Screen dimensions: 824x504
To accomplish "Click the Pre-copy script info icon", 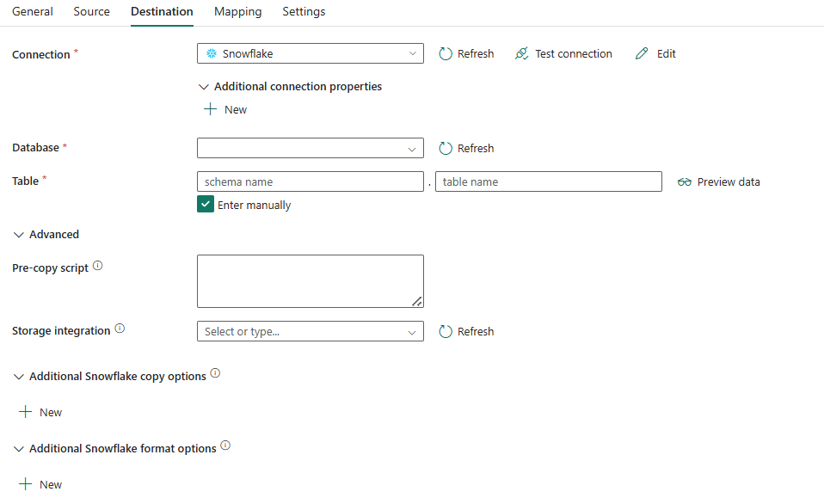I will tap(97, 267).
